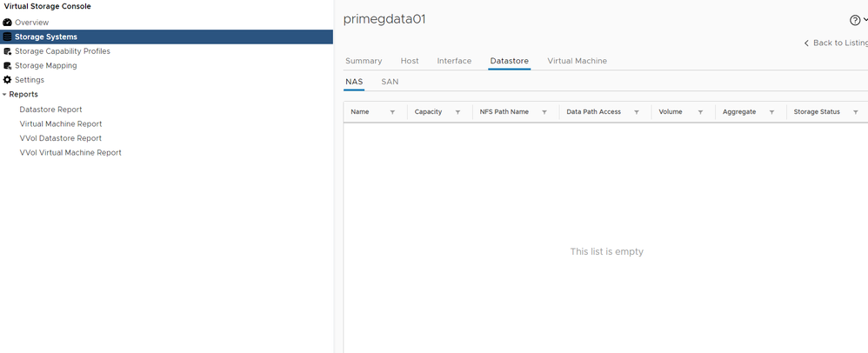Open the help question-mark icon

855,21
